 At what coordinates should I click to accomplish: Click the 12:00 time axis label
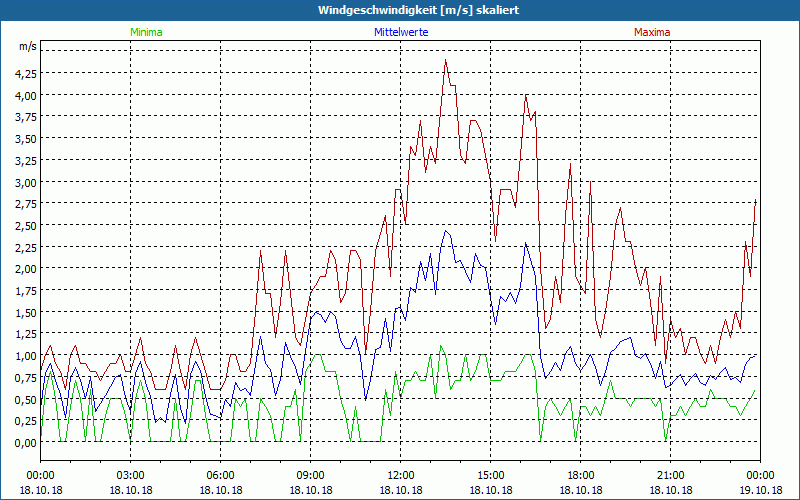[401, 476]
